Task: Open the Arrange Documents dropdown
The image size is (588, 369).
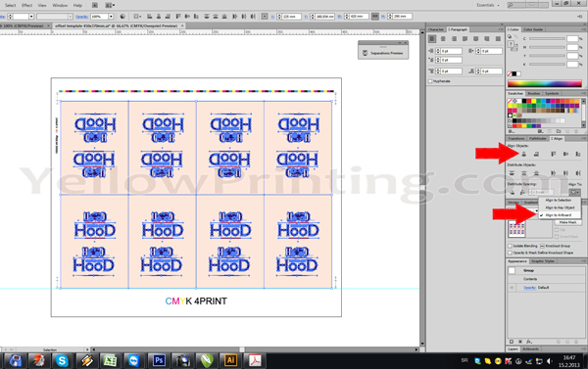Action: coord(110,5)
